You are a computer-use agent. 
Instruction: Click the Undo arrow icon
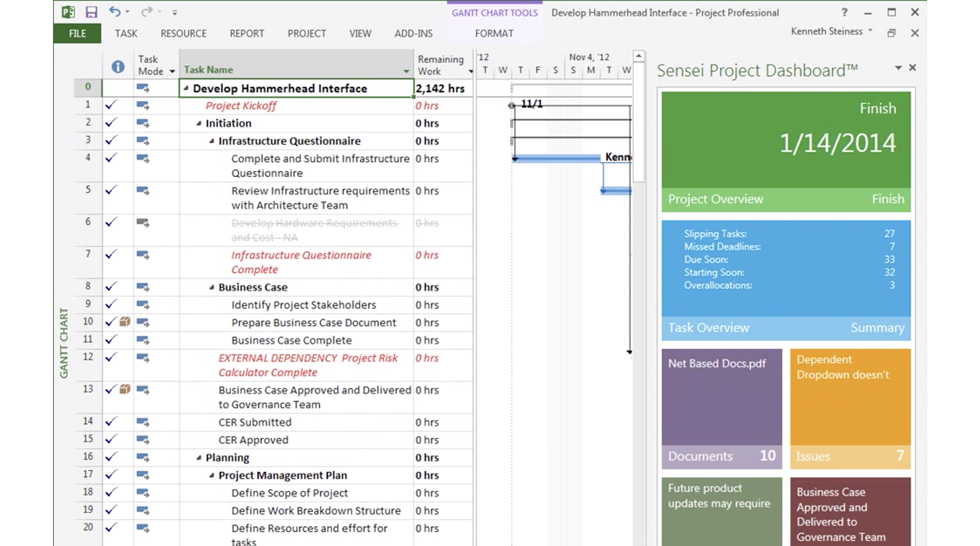click(x=115, y=11)
